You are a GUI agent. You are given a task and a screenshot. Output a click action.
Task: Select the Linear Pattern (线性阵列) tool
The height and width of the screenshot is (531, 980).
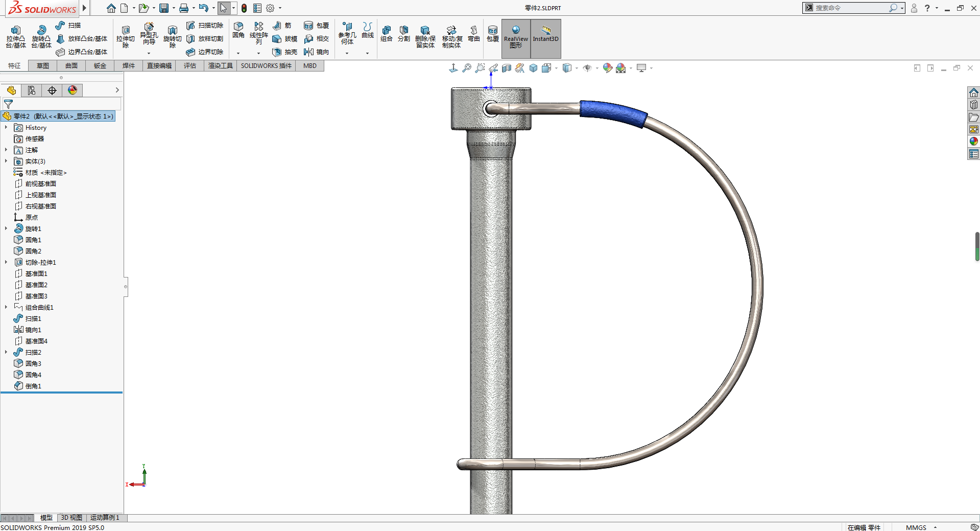pyautogui.click(x=258, y=33)
